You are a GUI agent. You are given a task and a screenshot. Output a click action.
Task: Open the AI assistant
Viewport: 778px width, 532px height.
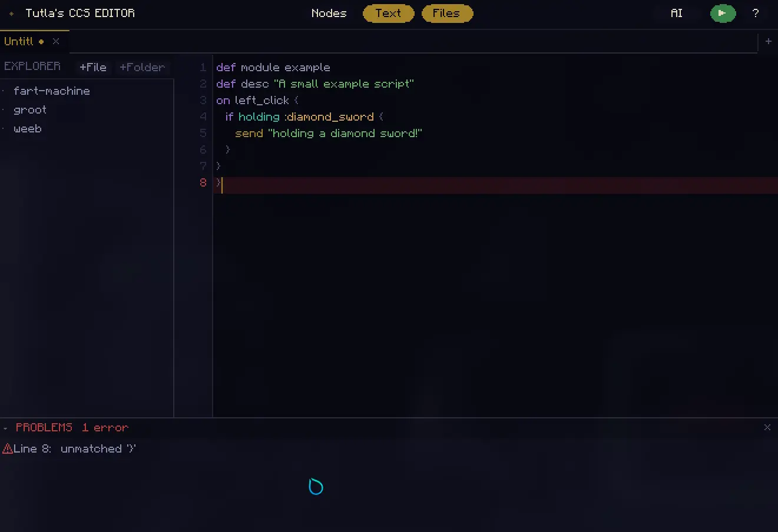tap(676, 13)
